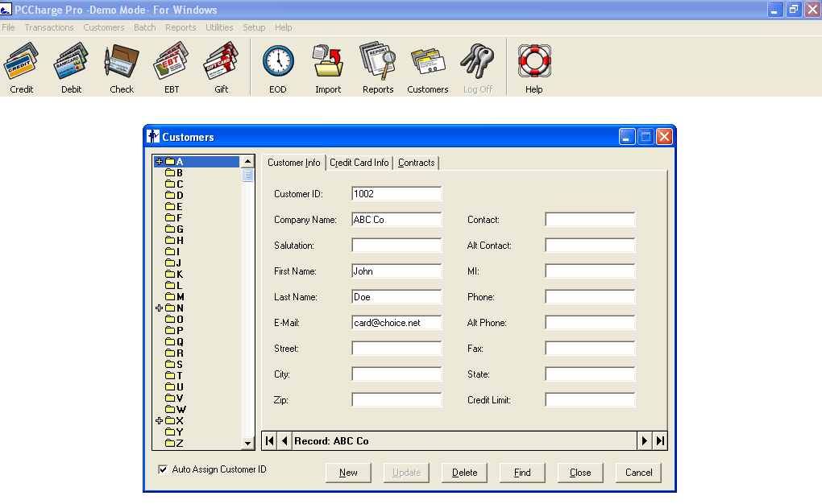
Task: Expand the X folder node
Action: (x=160, y=421)
